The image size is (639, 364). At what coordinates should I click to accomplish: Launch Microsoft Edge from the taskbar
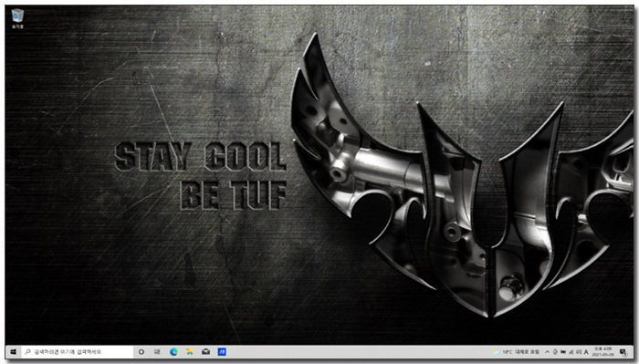173,352
